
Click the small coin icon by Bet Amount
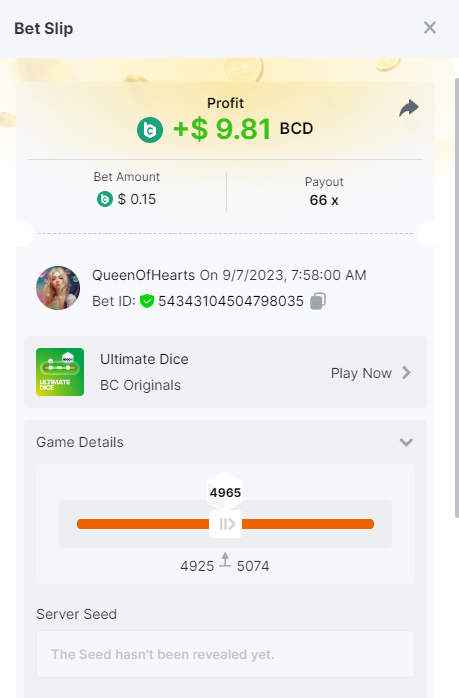click(x=105, y=199)
